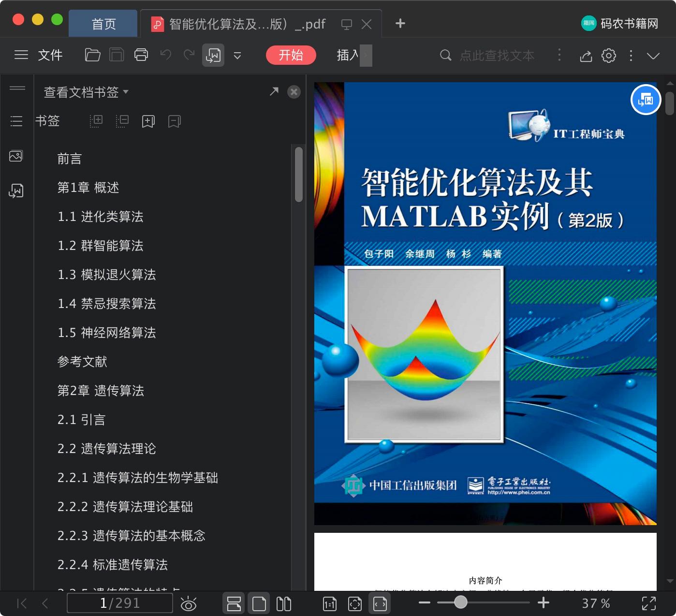Click the redo arrow icon
The image size is (676, 616).
(189, 55)
